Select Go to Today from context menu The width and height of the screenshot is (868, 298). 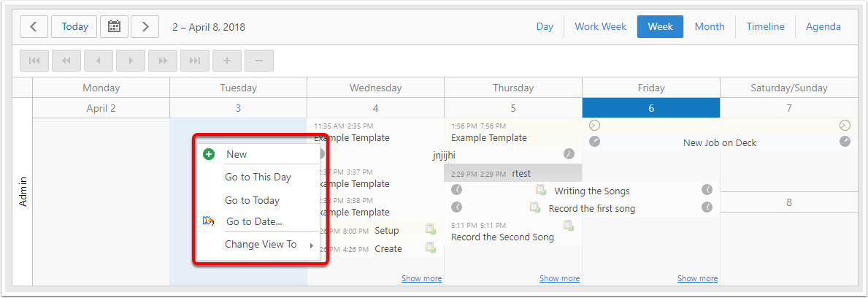pyautogui.click(x=252, y=200)
